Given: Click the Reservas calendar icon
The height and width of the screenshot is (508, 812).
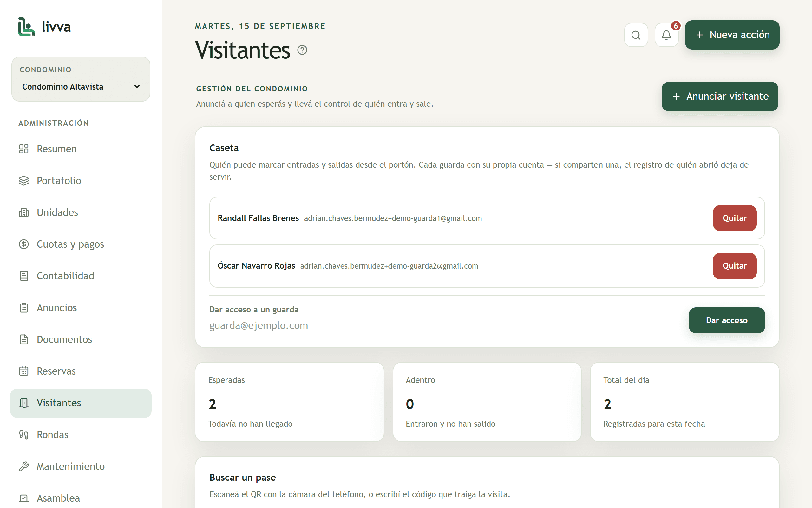Looking at the screenshot, I should (24, 371).
